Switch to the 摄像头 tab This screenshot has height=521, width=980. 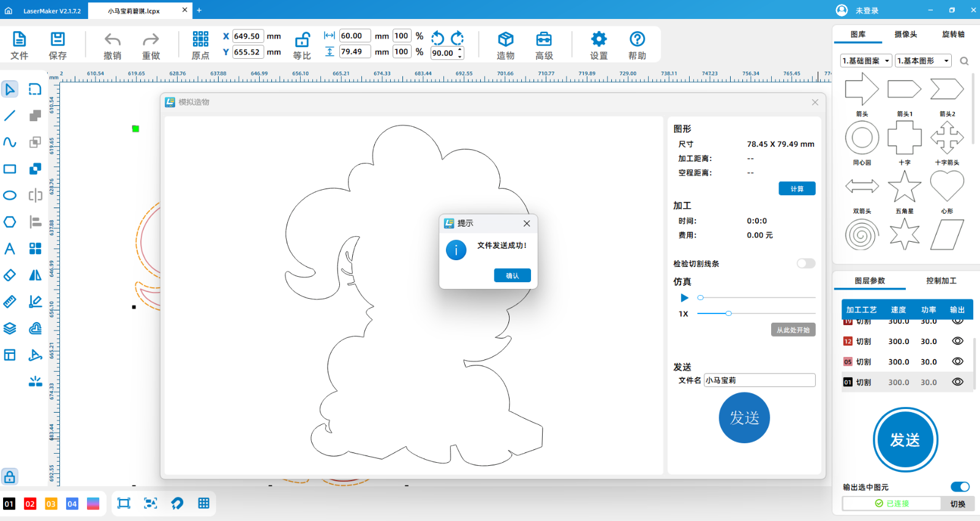905,34
